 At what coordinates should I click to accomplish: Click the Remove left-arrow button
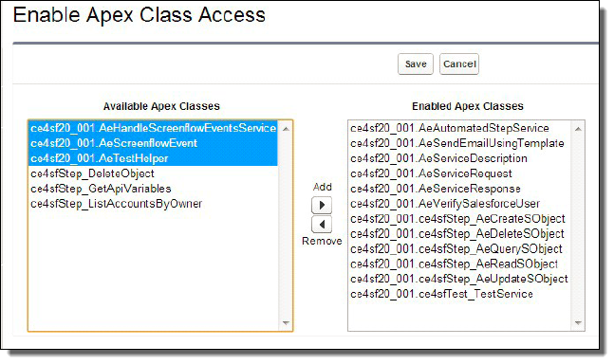(322, 225)
